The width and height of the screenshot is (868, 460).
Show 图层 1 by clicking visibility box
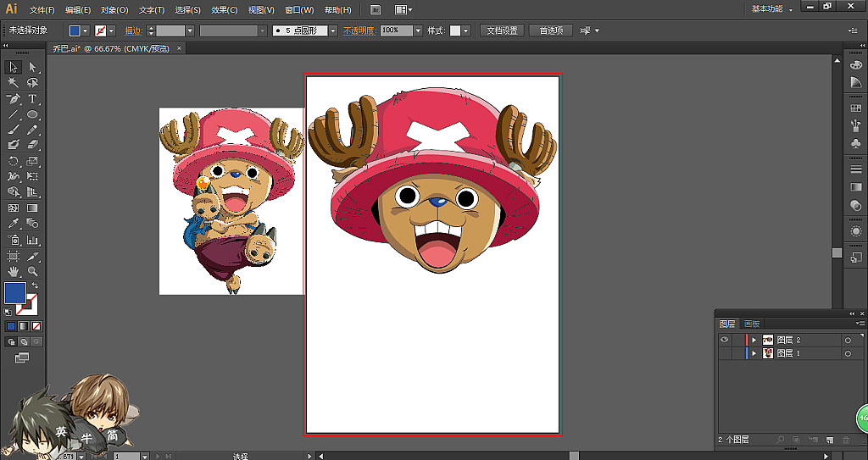coord(724,353)
